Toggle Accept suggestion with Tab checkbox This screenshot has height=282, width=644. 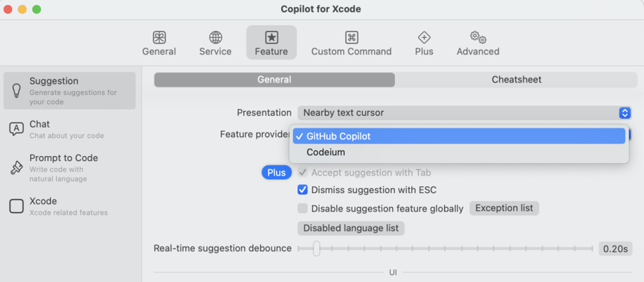(303, 172)
